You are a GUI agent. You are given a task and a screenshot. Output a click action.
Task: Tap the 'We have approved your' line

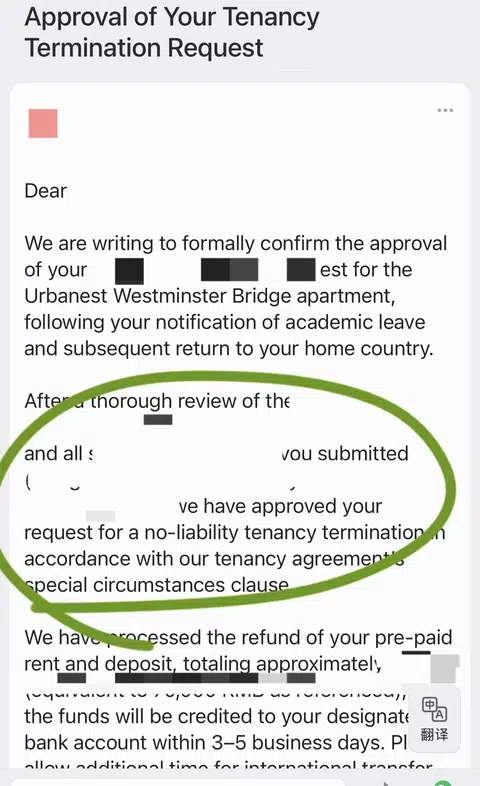[x=281, y=506]
